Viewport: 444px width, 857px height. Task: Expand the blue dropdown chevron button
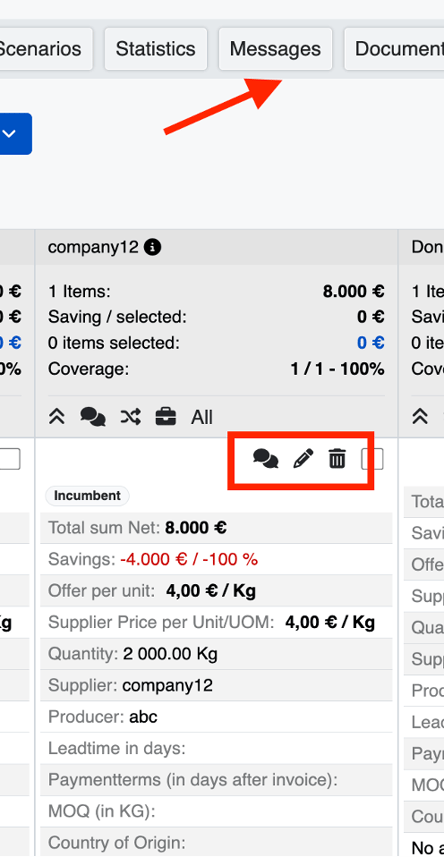[x=10, y=134]
